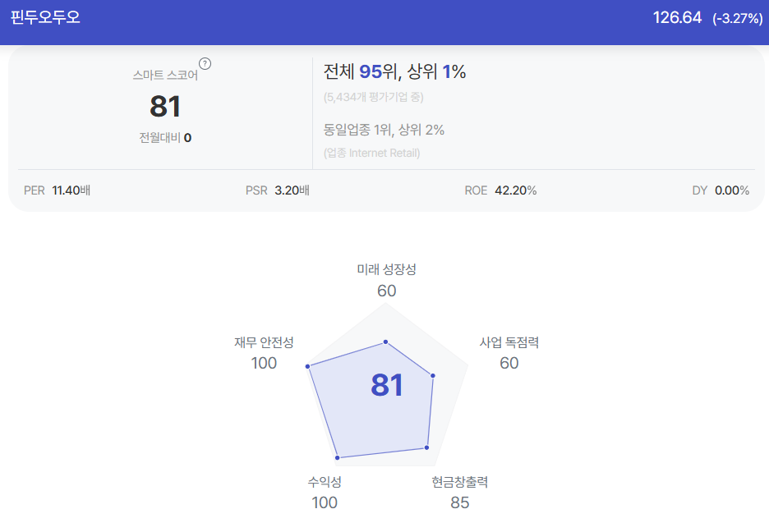The width and height of the screenshot is (769, 532).
Task: Click the ROE 42.20% metric
Action: [500, 190]
